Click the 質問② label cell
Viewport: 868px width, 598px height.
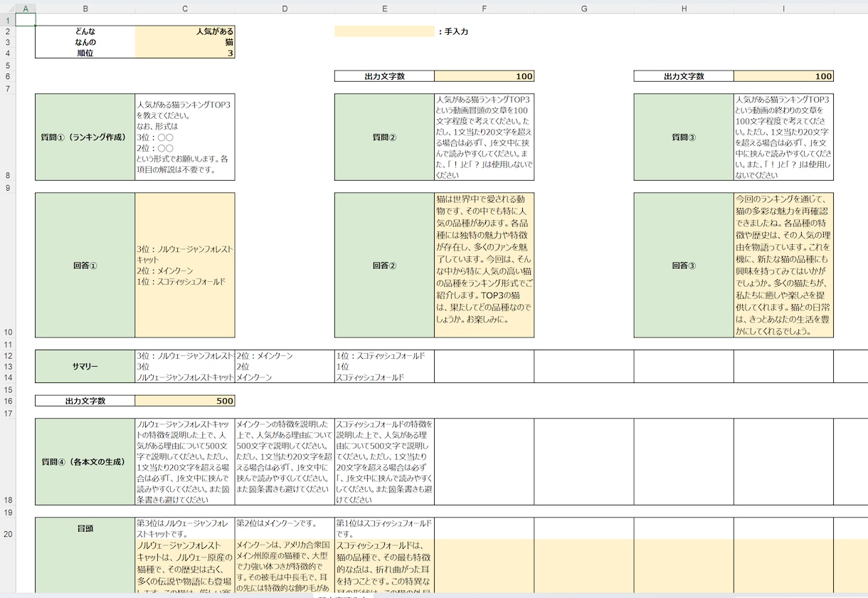[384, 137]
